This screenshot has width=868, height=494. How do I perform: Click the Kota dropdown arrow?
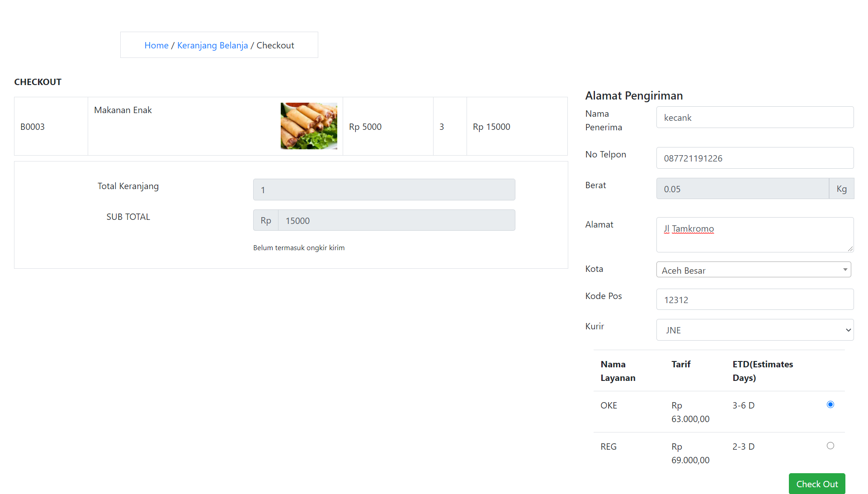[845, 270]
